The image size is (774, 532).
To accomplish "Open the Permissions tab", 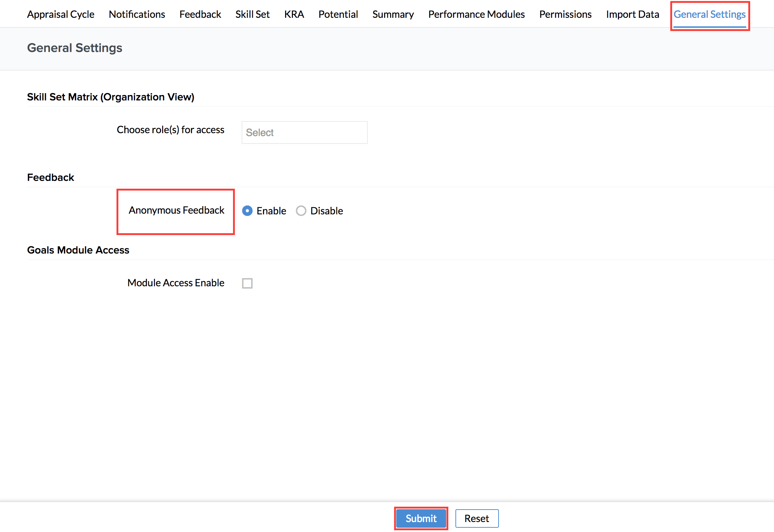I will click(x=565, y=14).
